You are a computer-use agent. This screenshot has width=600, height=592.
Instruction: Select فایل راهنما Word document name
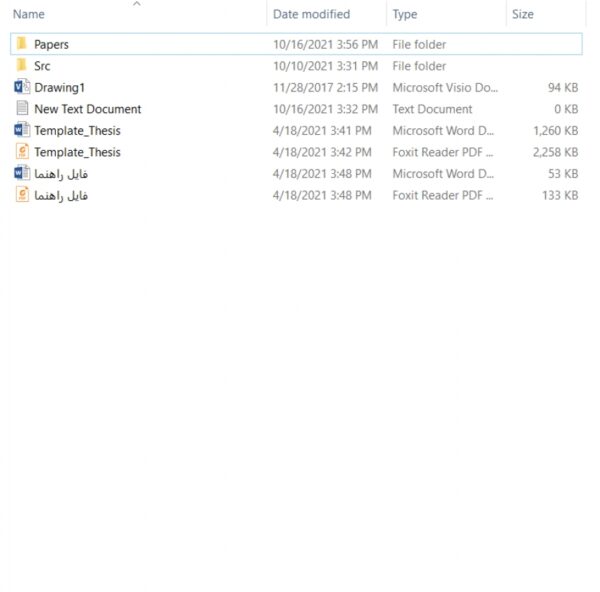[x=61, y=174]
